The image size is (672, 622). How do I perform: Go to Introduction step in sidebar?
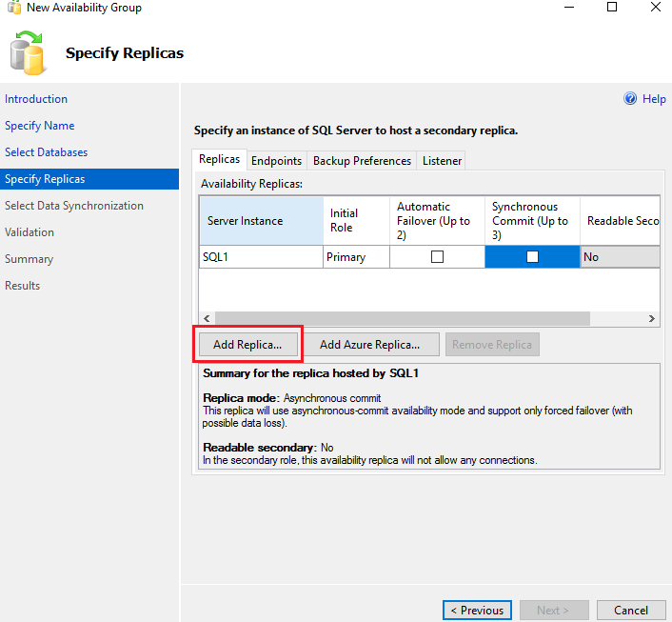click(x=36, y=99)
